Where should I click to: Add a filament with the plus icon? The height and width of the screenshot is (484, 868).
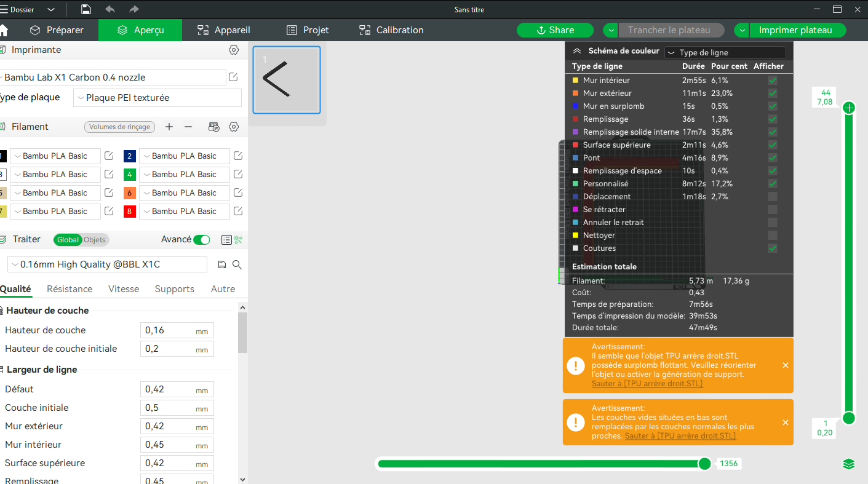[x=169, y=127]
